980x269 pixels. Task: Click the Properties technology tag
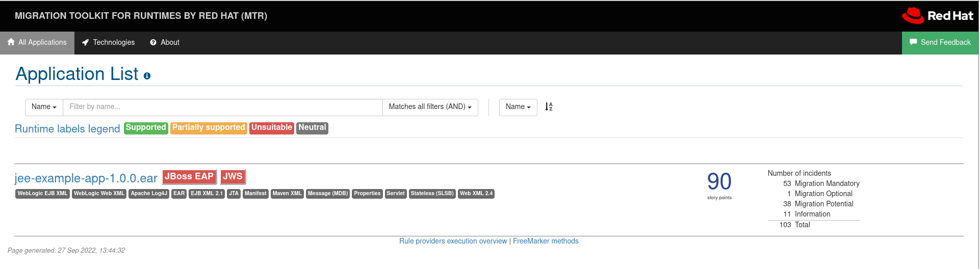coord(367,194)
